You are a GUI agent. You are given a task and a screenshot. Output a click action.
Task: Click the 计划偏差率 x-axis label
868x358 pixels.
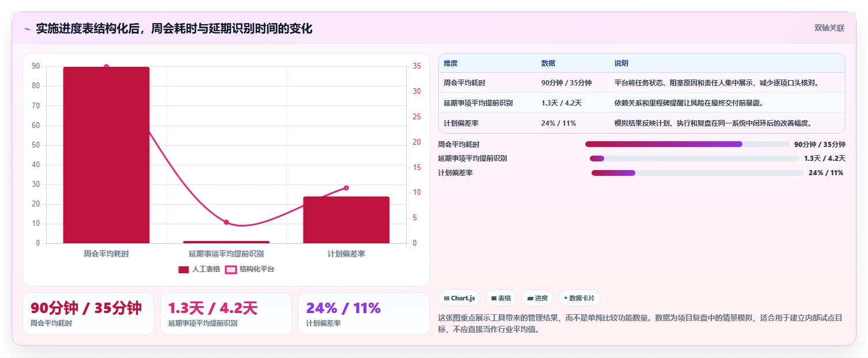tap(346, 254)
